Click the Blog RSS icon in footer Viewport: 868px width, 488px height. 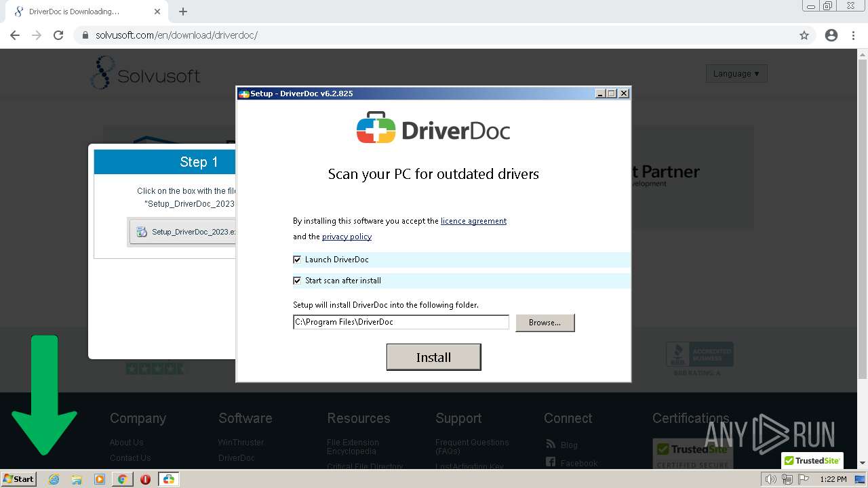pos(551,444)
